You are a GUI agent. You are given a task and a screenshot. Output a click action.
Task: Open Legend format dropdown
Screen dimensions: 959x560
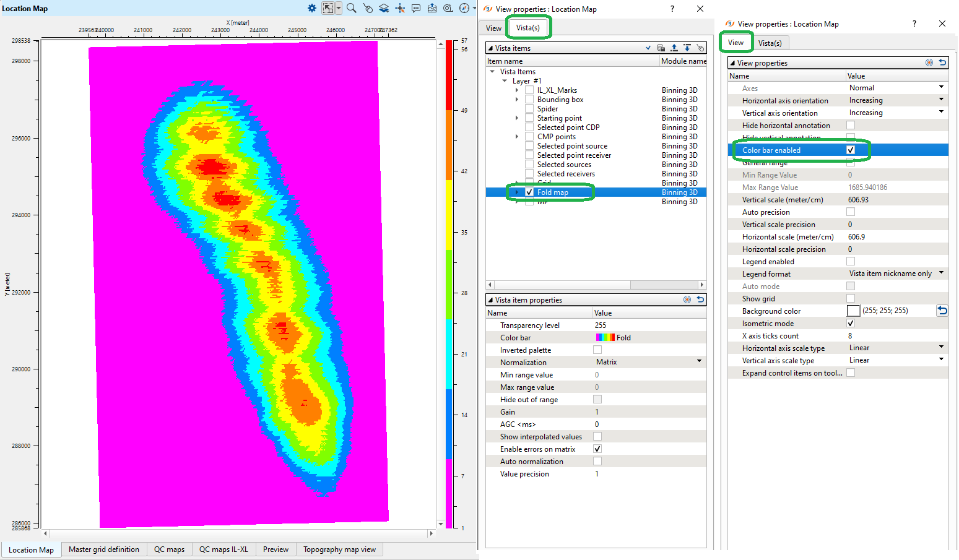[941, 274]
